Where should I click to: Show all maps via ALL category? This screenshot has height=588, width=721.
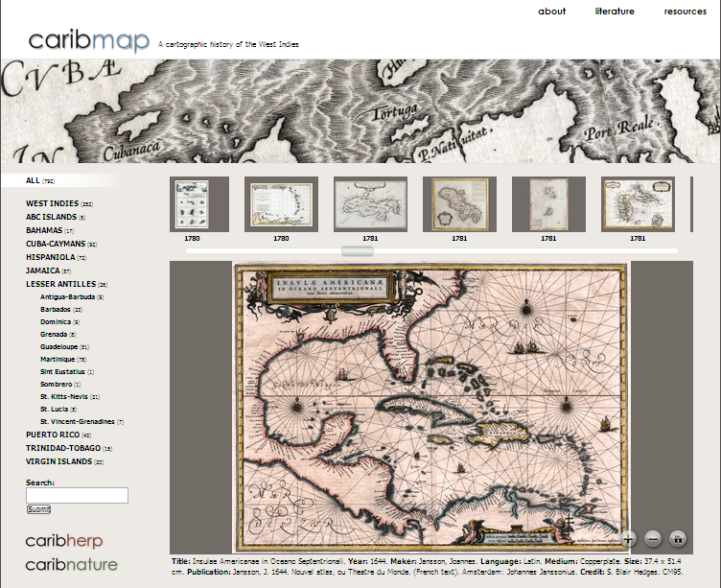point(34,180)
